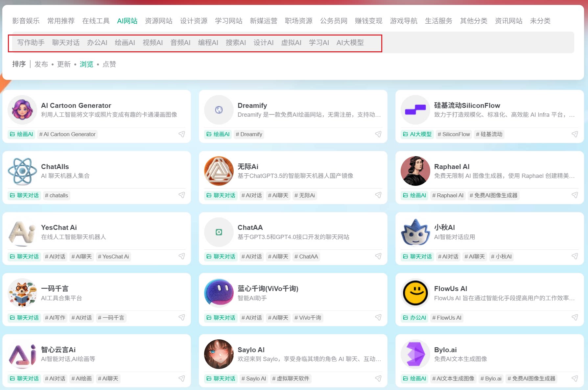Screen dimensions: 588x390
Task: Click the # AI文本生成图像 tag
Action: pyautogui.click(x=453, y=378)
